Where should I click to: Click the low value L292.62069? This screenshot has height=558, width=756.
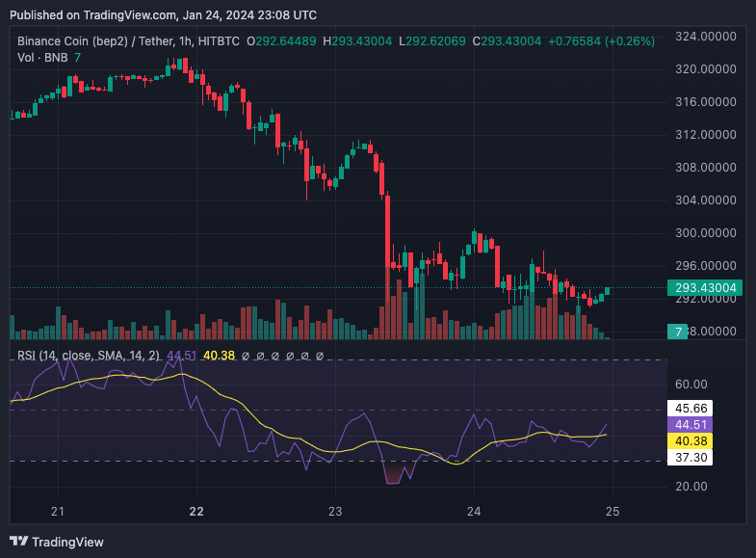(432, 41)
